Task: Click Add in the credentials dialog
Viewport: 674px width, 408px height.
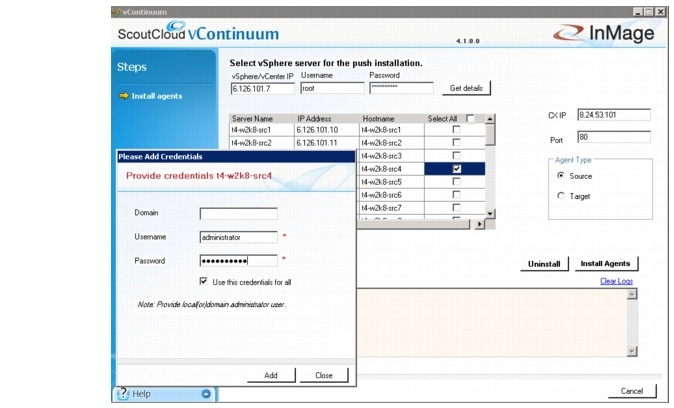Action: tap(271, 375)
